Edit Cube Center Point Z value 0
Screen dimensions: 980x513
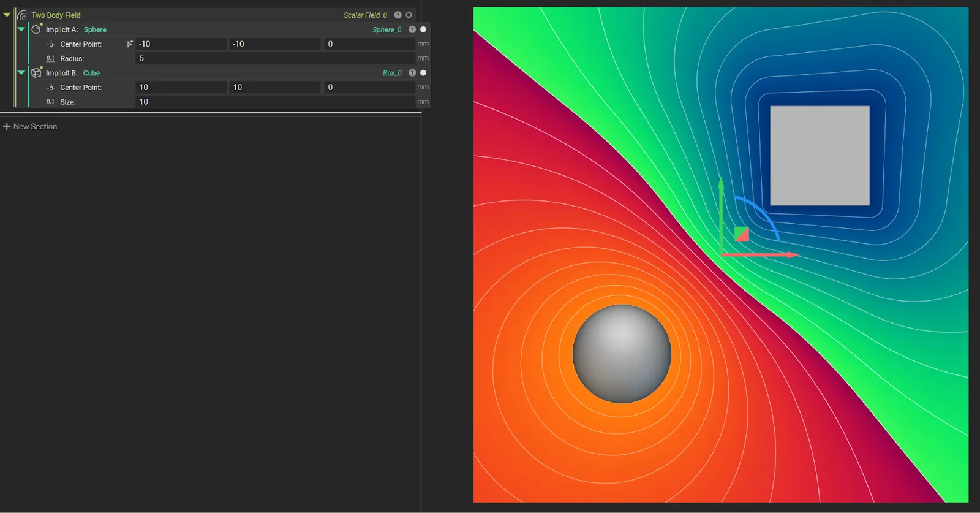pyautogui.click(x=369, y=87)
